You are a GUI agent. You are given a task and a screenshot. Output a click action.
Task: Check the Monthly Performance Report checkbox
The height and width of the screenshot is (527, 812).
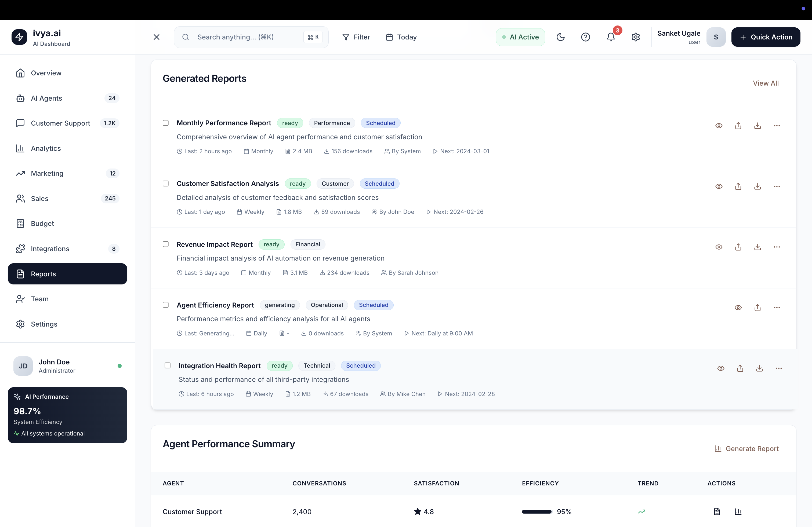click(x=166, y=123)
